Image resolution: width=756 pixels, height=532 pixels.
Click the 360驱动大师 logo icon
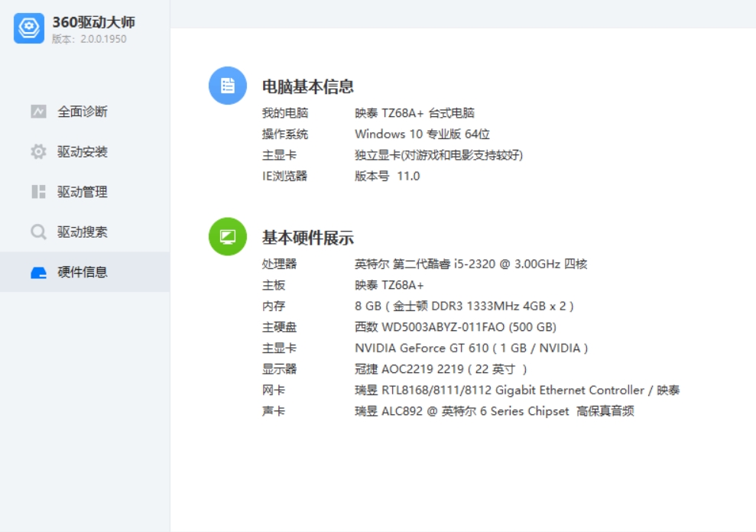(29, 28)
